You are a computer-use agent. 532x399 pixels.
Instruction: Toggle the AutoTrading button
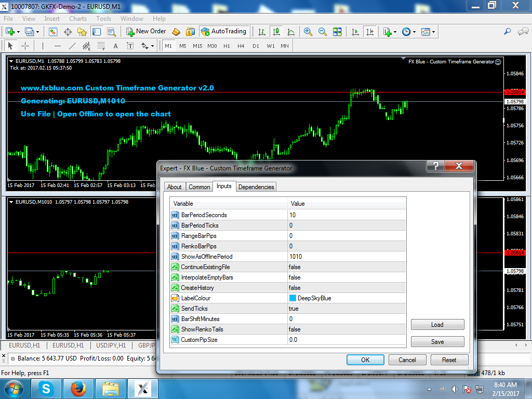[224, 31]
